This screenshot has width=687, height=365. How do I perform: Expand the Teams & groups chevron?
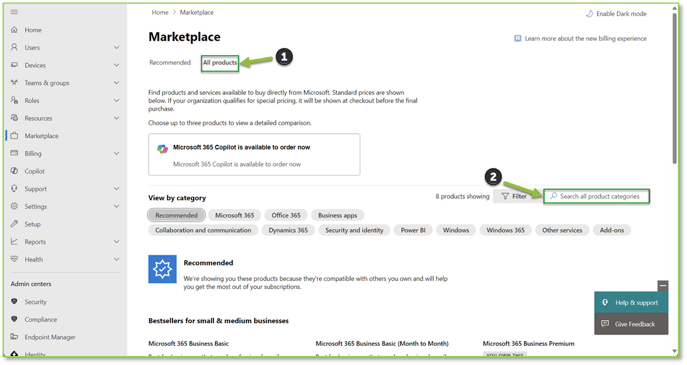click(x=117, y=82)
